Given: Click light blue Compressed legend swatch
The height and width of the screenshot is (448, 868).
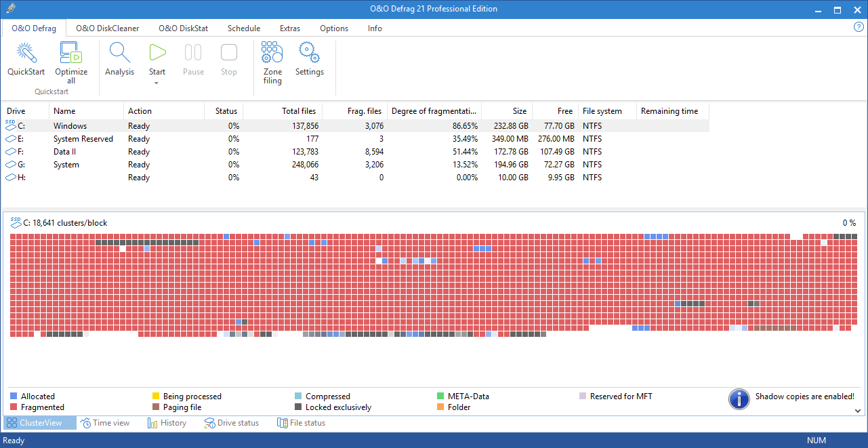Looking at the screenshot, I should point(298,396).
